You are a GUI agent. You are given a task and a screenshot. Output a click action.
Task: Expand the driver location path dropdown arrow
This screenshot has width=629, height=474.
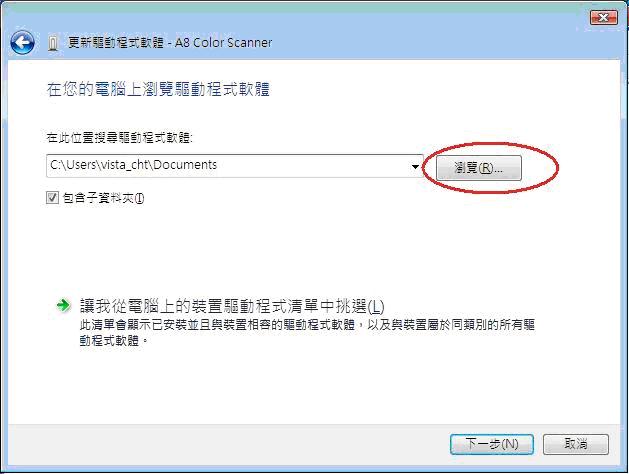(415, 166)
